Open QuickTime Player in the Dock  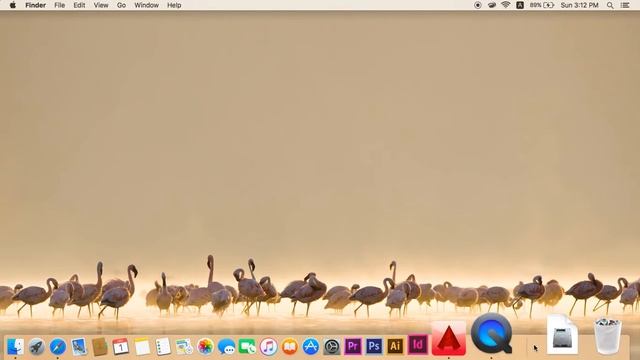491,333
